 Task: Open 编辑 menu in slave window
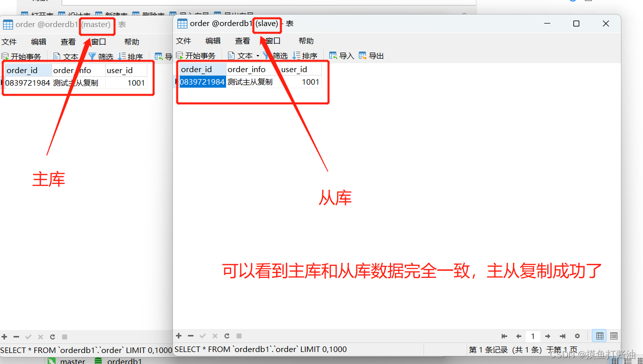[213, 41]
